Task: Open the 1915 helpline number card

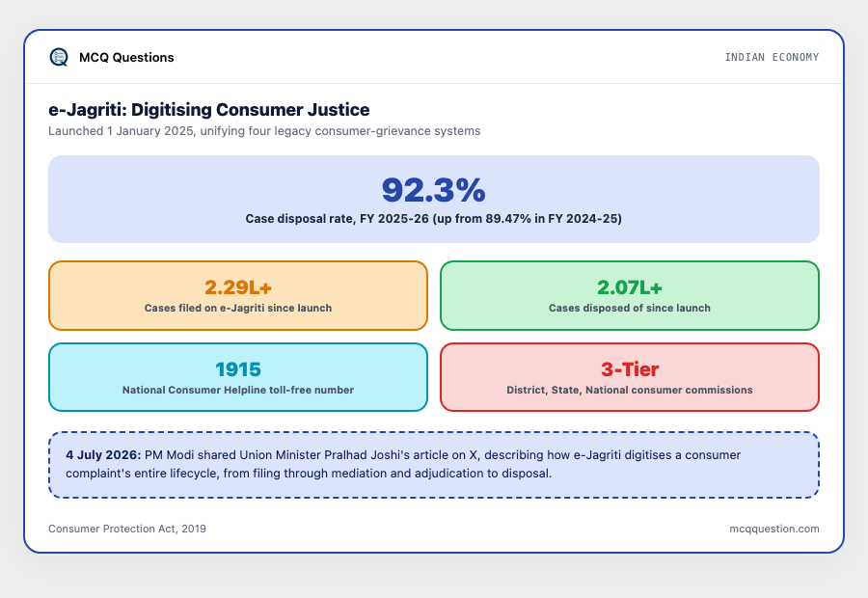Action: (x=238, y=377)
